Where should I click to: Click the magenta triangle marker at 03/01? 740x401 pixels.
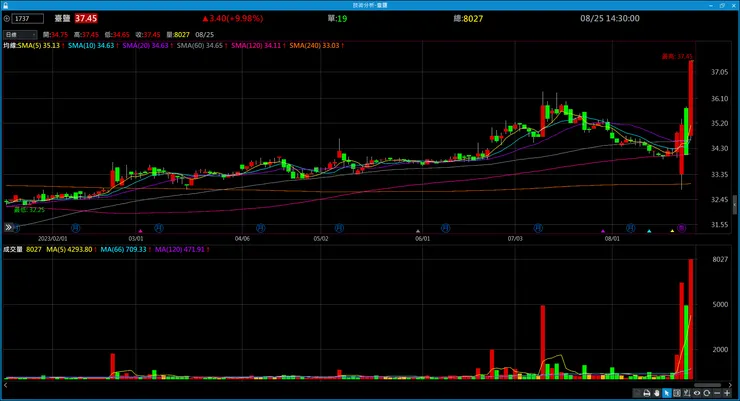coord(140,231)
